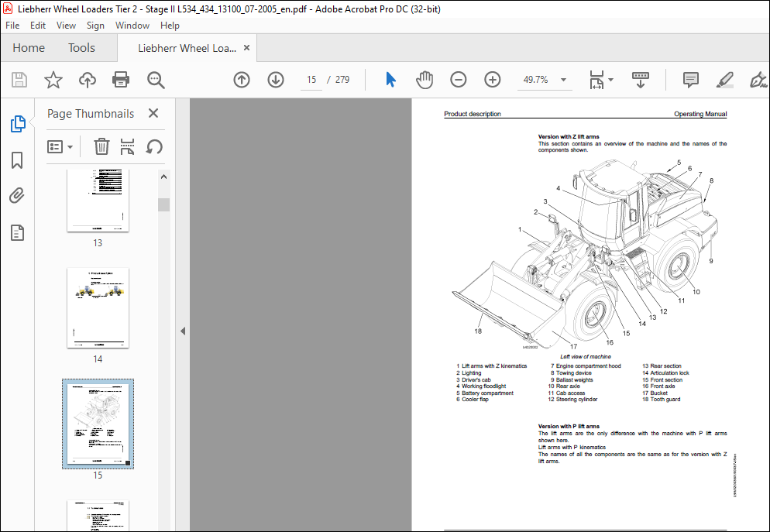Open the Help menu
The width and height of the screenshot is (770, 532).
point(170,26)
